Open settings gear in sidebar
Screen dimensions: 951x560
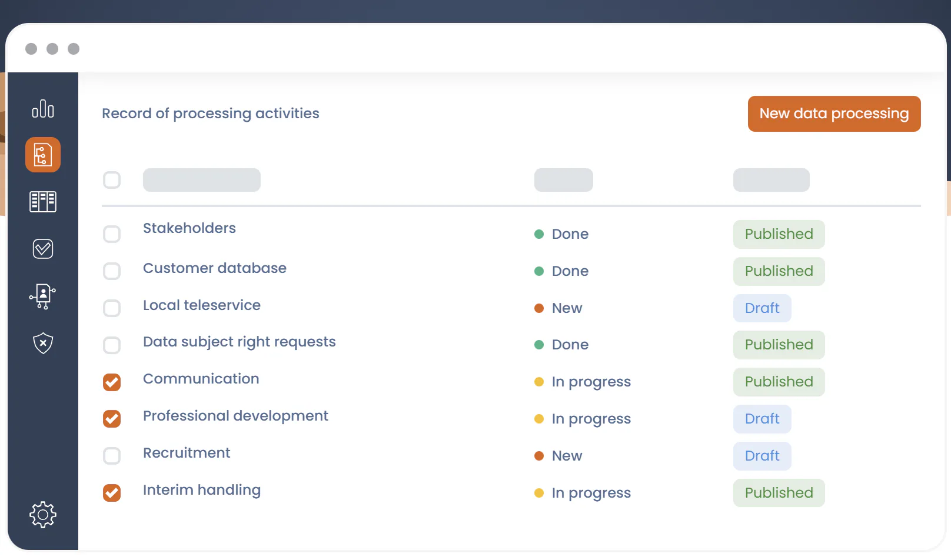tap(43, 515)
